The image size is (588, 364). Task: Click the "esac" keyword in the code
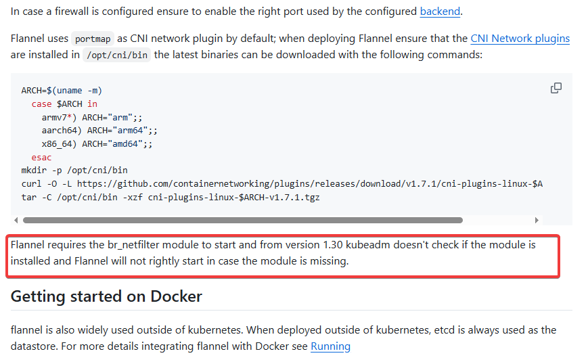[x=41, y=157]
